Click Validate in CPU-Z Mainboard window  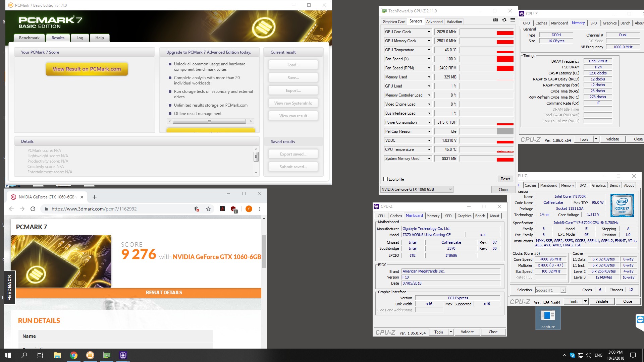[467, 332]
